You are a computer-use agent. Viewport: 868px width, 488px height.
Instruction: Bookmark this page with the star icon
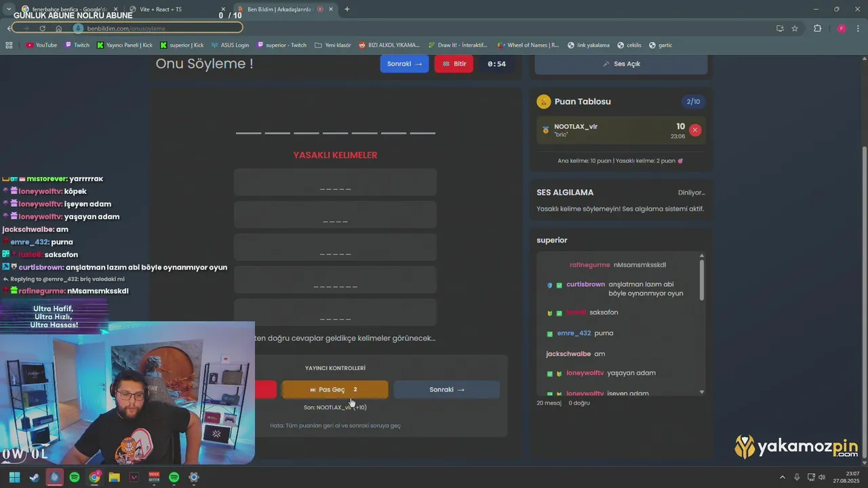pyautogui.click(x=795, y=28)
